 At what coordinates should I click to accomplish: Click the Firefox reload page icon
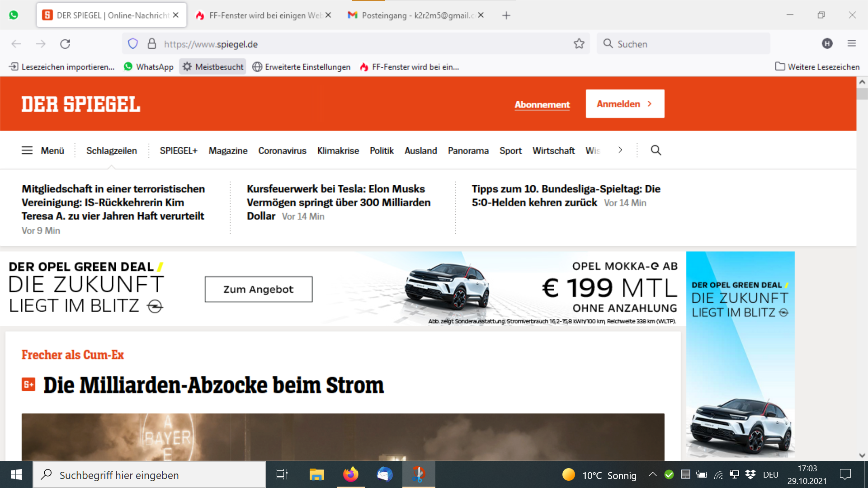click(x=65, y=44)
